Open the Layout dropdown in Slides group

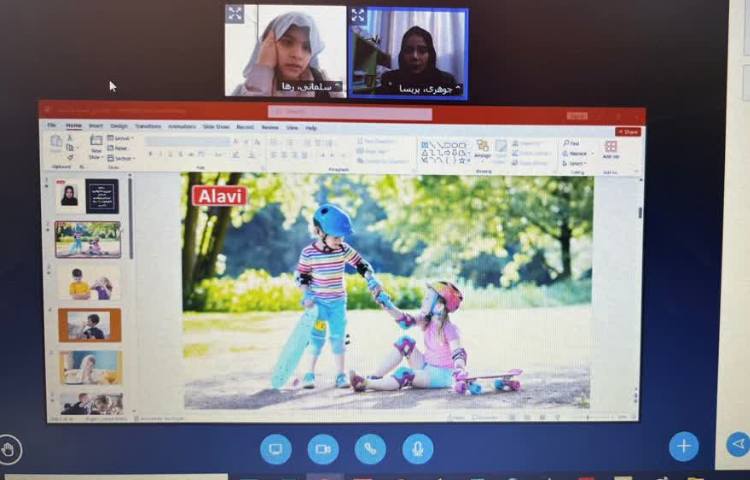(123, 138)
